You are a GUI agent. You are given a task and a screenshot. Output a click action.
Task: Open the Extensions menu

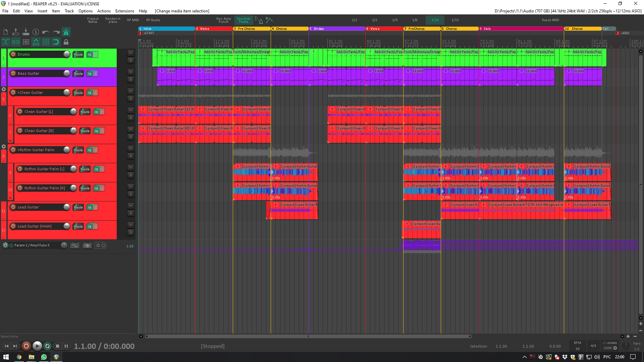[x=124, y=11]
